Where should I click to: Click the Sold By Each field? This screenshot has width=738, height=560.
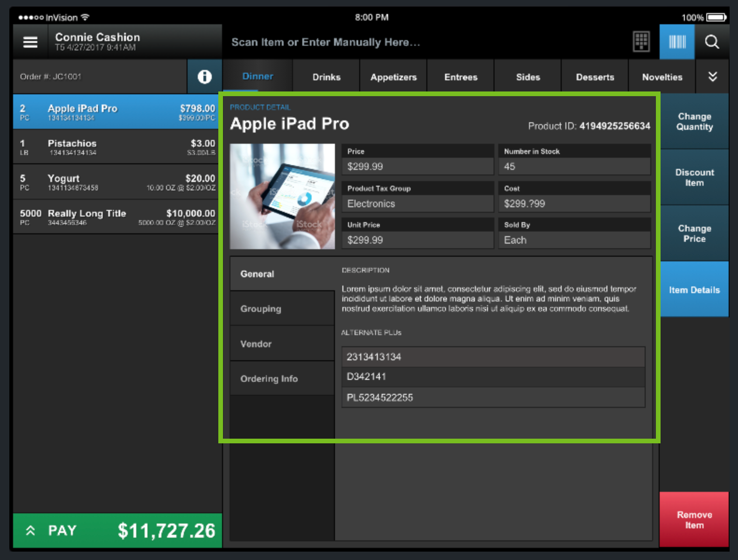pyautogui.click(x=574, y=240)
